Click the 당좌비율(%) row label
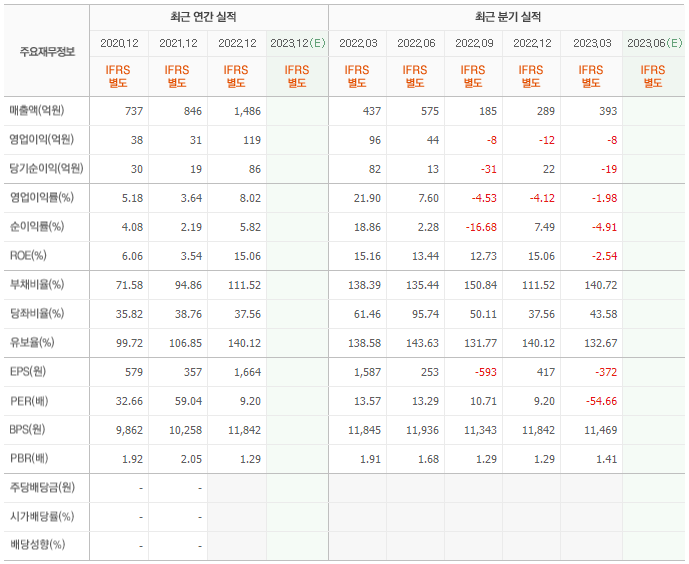This screenshot has width=689, height=564. [x=37, y=313]
